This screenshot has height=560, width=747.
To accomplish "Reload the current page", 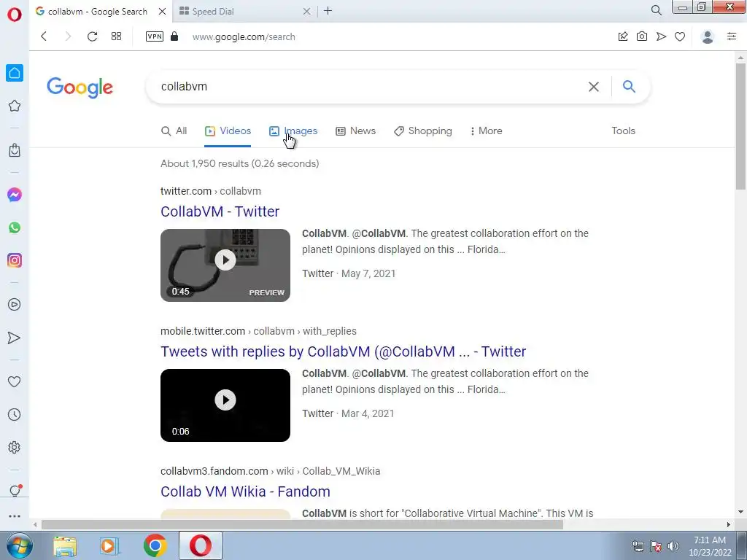I will (93, 36).
